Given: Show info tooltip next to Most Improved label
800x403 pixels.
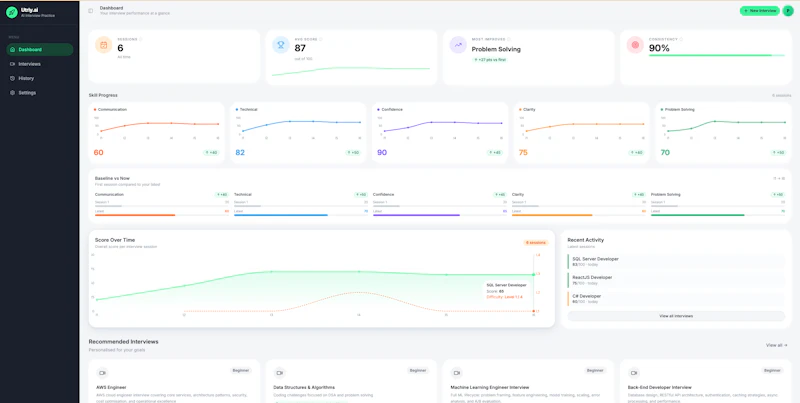Looking at the screenshot, I should coord(509,39).
